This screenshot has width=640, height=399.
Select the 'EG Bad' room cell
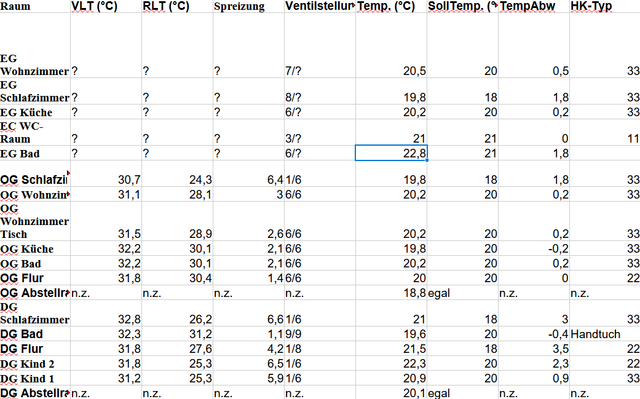[x=35, y=153]
